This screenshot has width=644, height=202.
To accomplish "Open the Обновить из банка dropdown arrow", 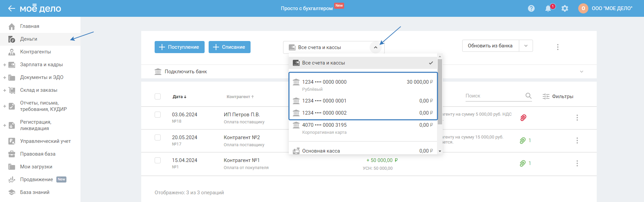I will 526,46.
